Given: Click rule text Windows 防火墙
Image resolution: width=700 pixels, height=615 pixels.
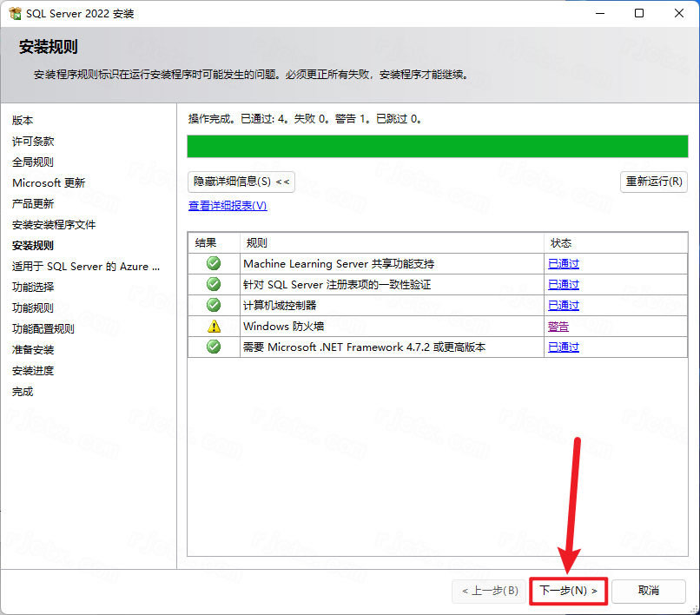Looking at the screenshot, I should click(283, 326).
